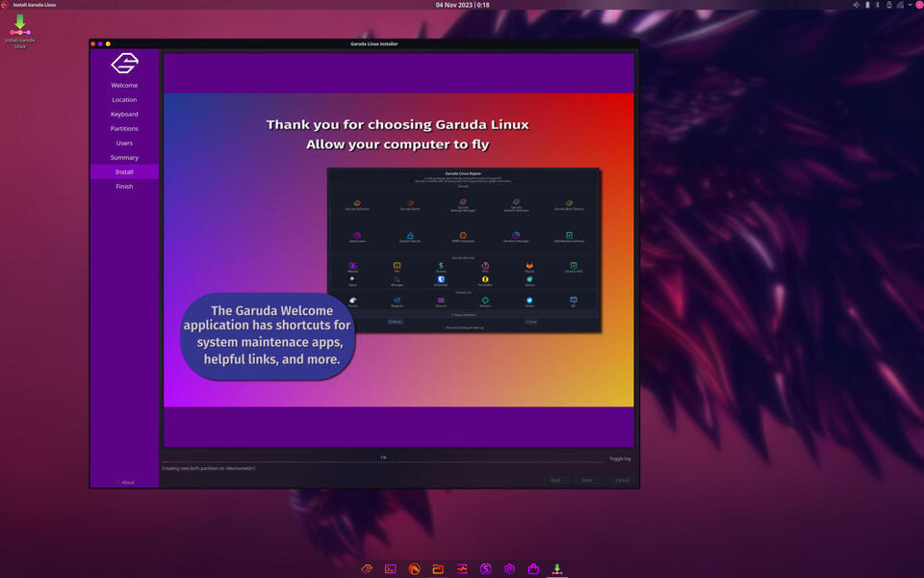Click the 'Install Garuda Linux' title in top panel
924x578 pixels.
(35, 5)
